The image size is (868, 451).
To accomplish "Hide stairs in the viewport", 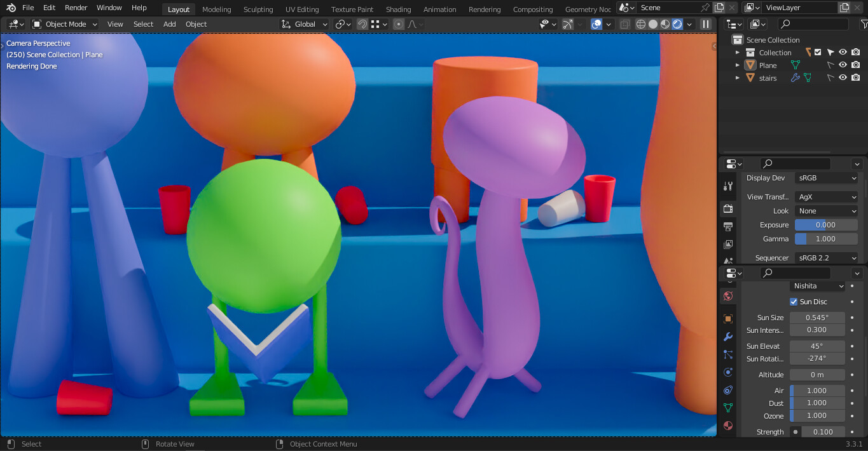I will point(843,77).
